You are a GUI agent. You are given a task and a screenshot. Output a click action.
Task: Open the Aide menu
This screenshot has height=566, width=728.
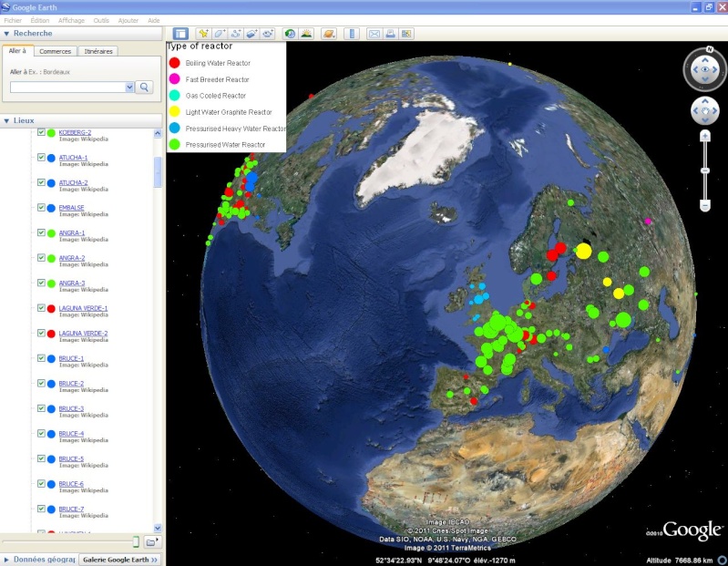click(x=154, y=20)
